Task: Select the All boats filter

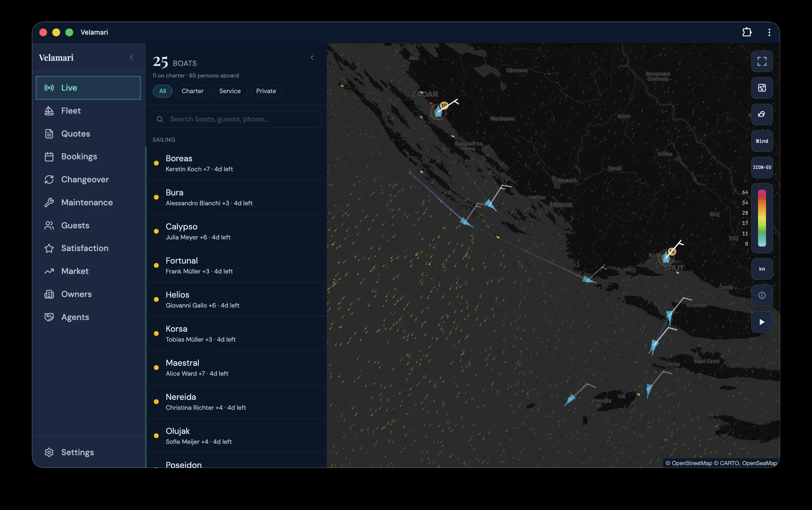Action: 162,91
